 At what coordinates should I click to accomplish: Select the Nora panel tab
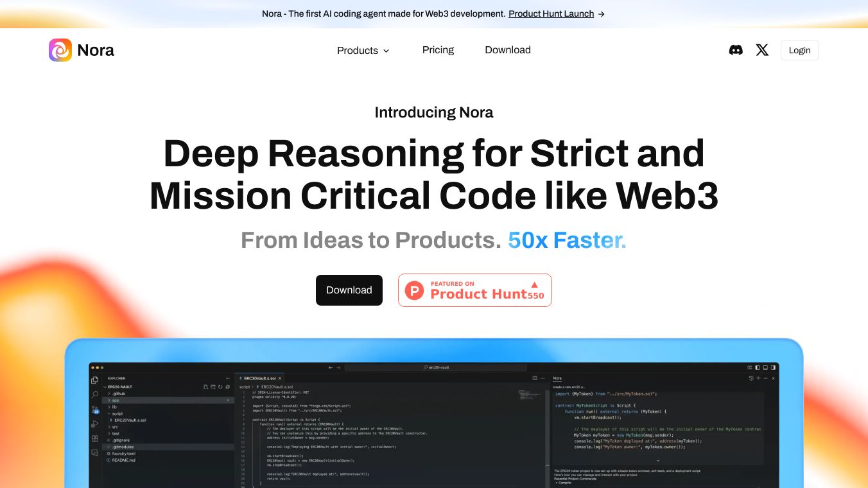(557, 378)
